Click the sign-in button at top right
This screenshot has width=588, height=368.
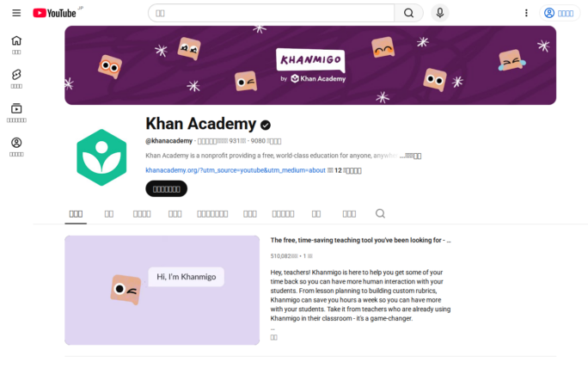pyautogui.click(x=560, y=13)
